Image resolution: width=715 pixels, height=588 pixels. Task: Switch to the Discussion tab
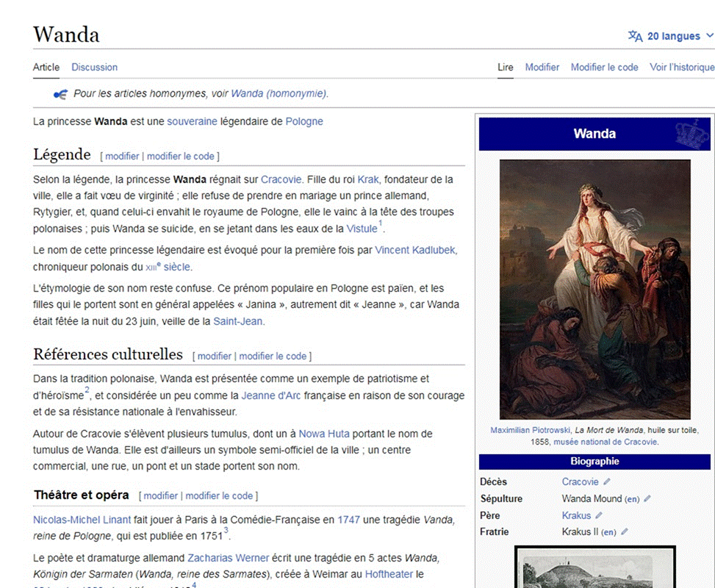click(94, 67)
